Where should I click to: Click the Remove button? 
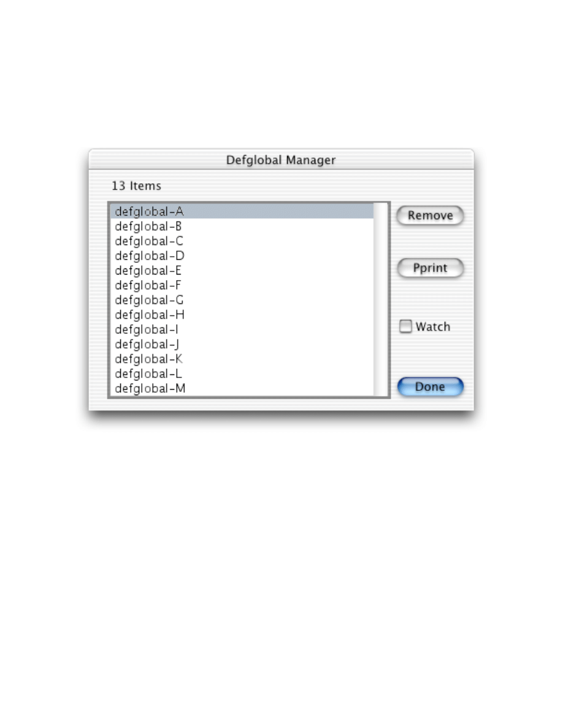(430, 216)
